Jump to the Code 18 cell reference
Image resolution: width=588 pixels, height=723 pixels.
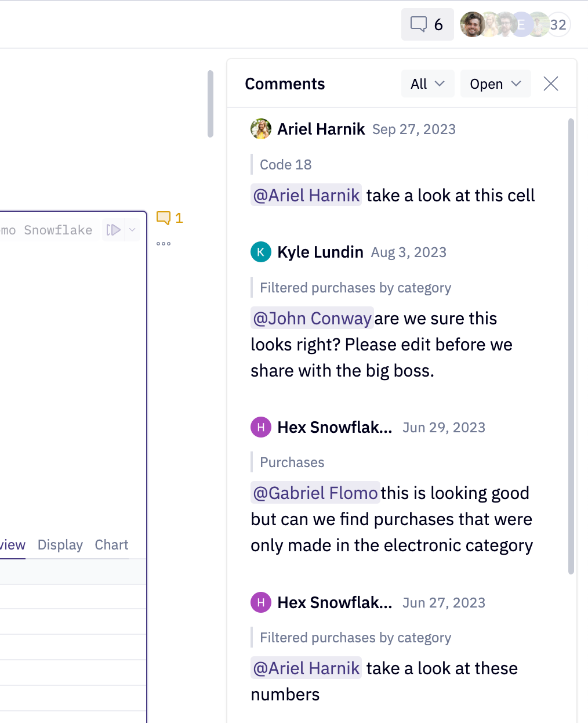point(285,165)
